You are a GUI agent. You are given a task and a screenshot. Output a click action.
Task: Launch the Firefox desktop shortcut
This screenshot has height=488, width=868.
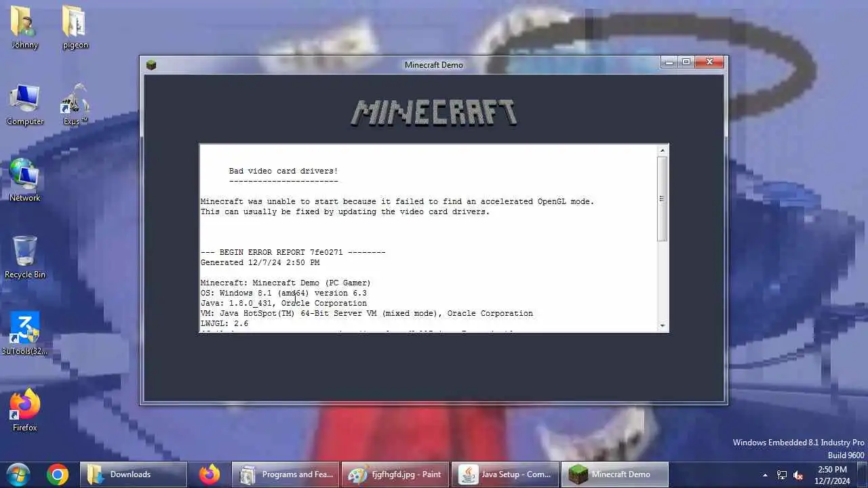(x=25, y=410)
